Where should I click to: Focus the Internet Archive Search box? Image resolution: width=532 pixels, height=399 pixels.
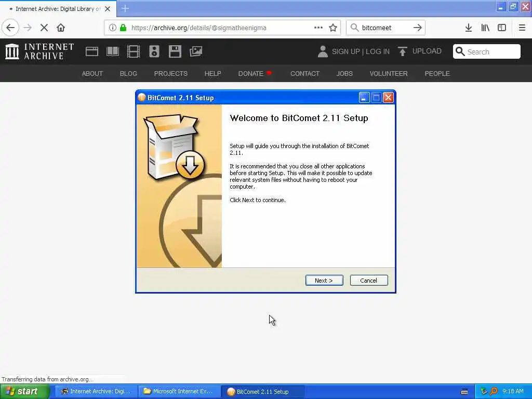pos(486,51)
